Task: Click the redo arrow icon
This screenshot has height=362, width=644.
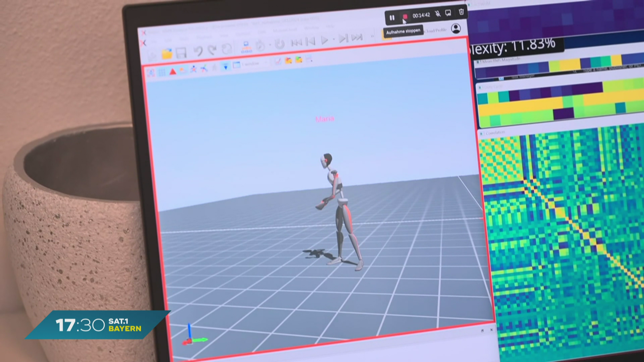Action: (x=212, y=51)
